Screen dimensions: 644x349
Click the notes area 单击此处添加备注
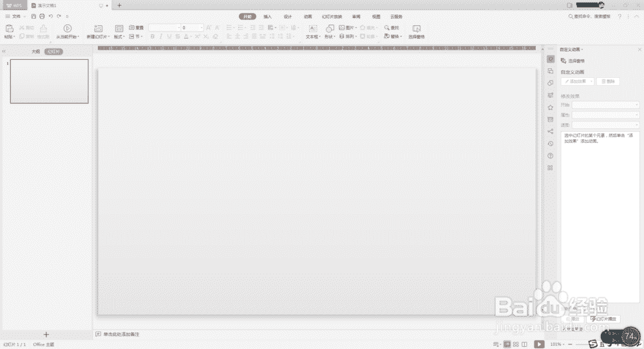coord(122,334)
